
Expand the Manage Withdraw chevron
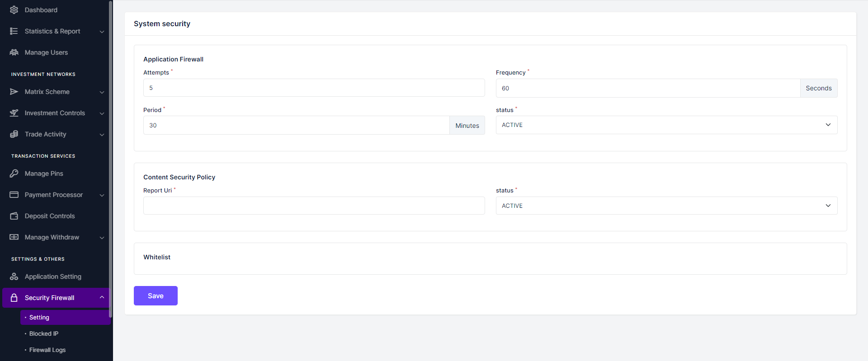tap(102, 238)
